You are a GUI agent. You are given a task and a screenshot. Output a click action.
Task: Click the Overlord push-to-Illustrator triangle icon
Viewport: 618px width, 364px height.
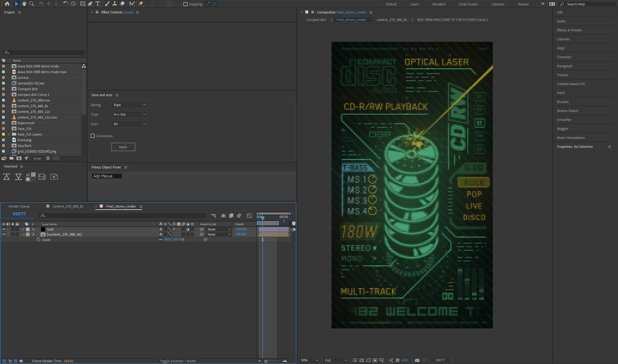click(x=7, y=177)
